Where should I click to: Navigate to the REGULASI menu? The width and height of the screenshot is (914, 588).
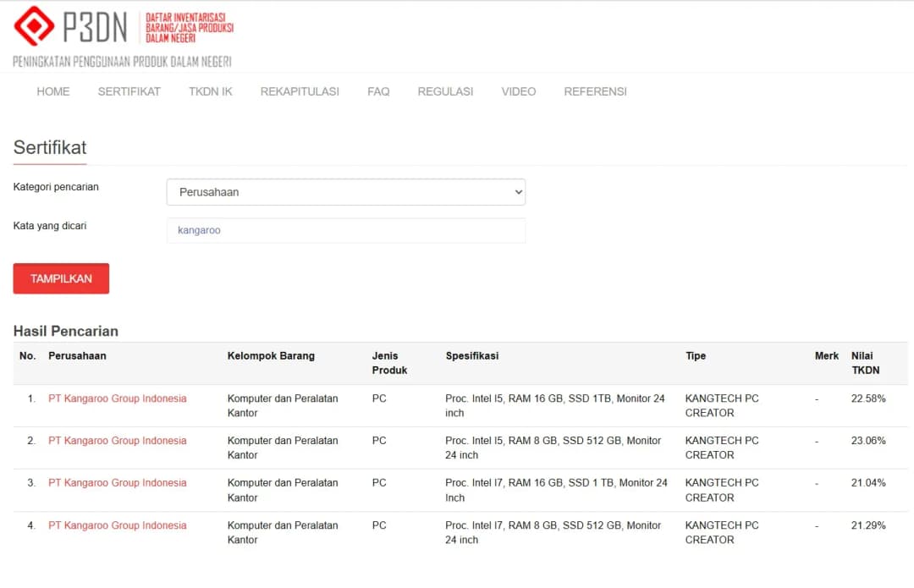(x=445, y=91)
